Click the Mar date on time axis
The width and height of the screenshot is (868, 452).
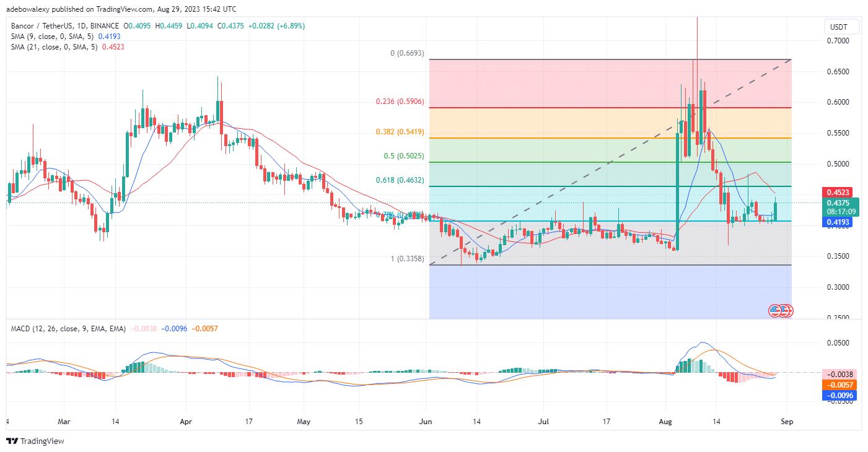click(x=63, y=422)
